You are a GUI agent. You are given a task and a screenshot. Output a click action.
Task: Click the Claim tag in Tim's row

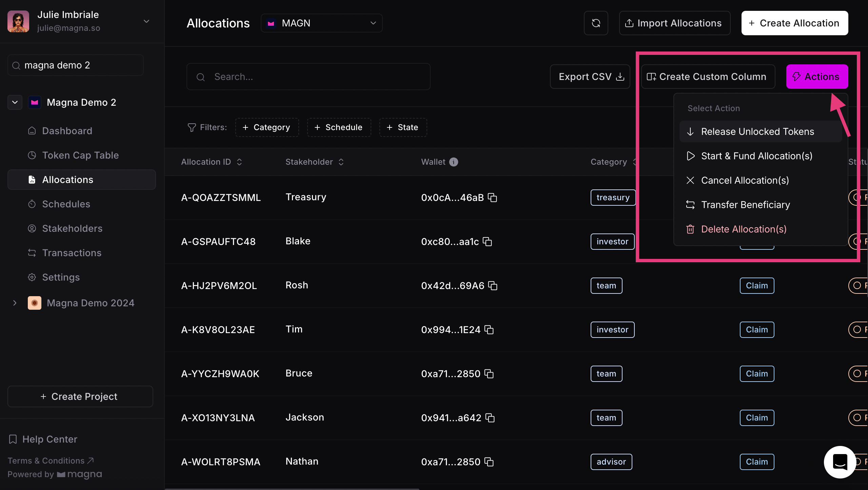[757, 330]
